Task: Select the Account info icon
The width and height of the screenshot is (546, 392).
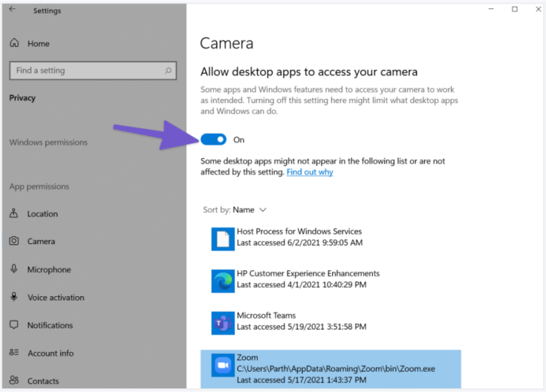Action: point(14,353)
